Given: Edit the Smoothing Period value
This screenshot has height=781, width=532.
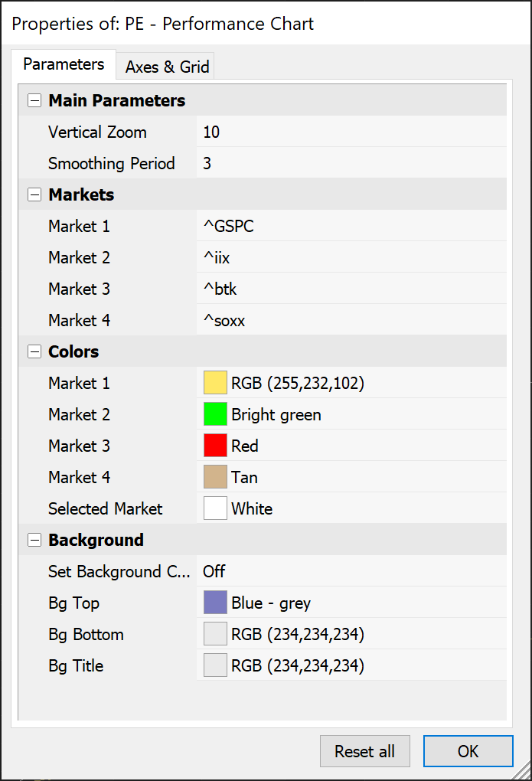Looking at the screenshot, I should coord(351,164).
